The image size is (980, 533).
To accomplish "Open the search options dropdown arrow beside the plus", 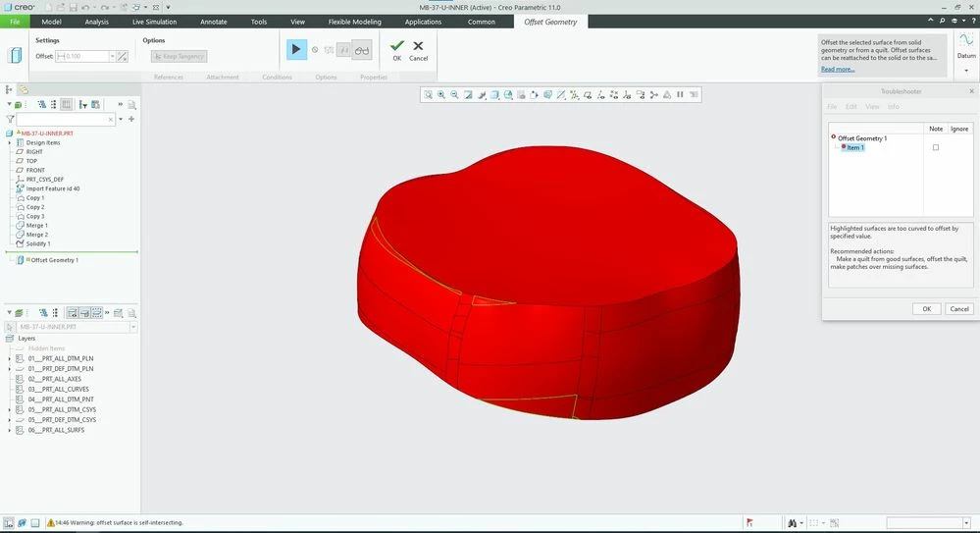I will pyautogui.click(x=121, y=119).
